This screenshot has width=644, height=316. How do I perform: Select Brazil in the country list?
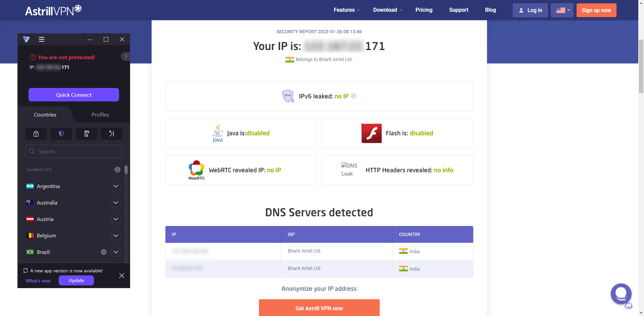(43, 252)
